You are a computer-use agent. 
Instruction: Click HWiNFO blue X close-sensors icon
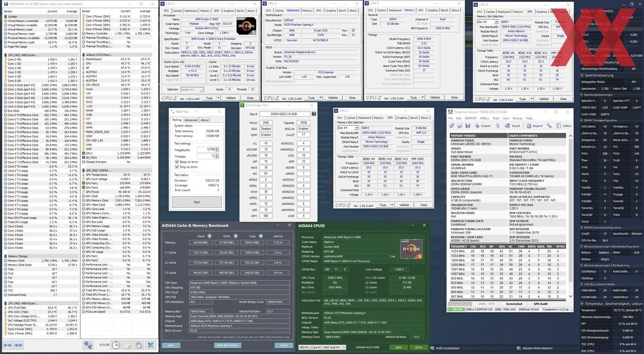pos(151,345)
